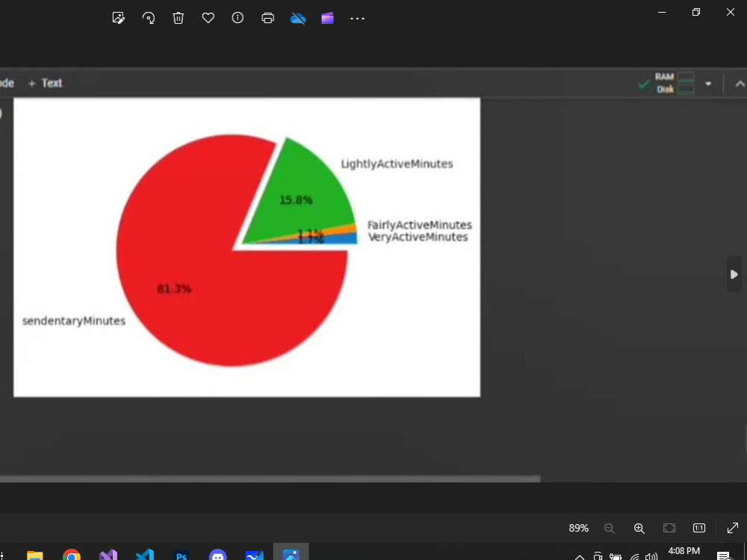
Task: Click the VeryActiveMinutes label
Action: click(x=418, y=237)
